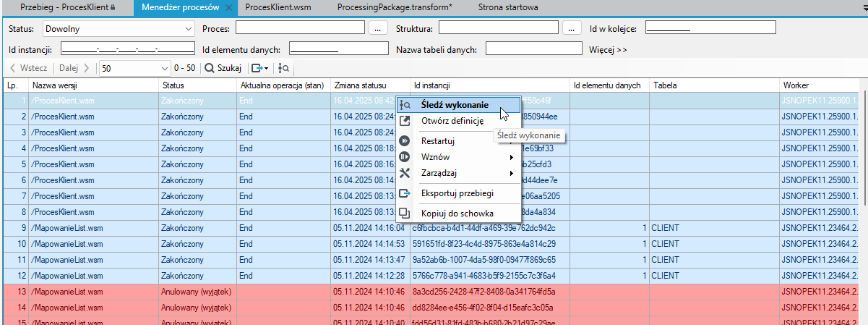Click the Id instancji masked field
This screenshot has height=325, width=868.
point(128,48)
